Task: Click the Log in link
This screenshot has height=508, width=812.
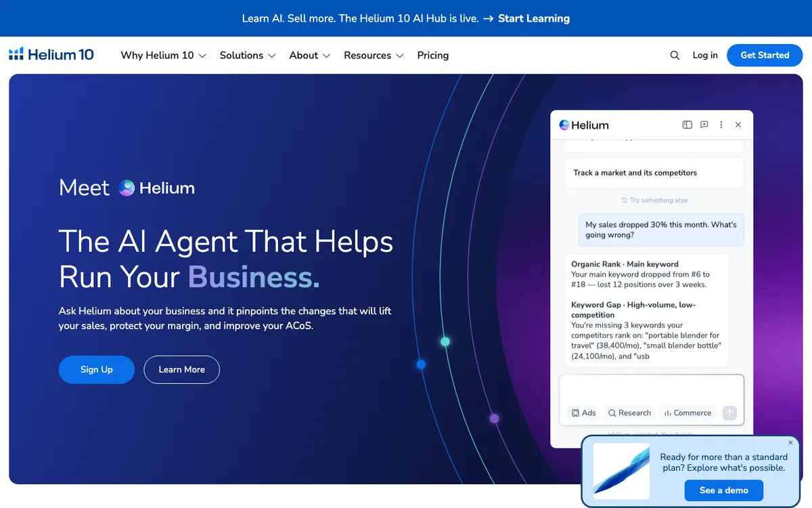Action: click(x=705, y=56)
